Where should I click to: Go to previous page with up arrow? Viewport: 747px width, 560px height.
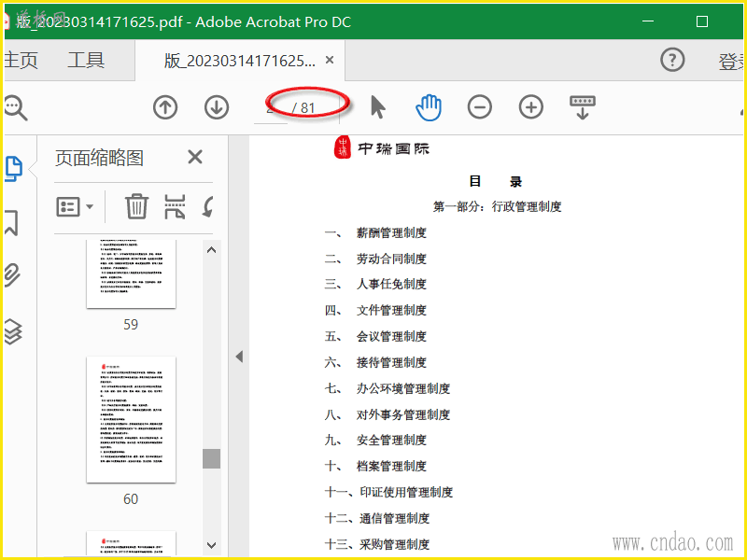pyautogui.click(x=165, y=107)
